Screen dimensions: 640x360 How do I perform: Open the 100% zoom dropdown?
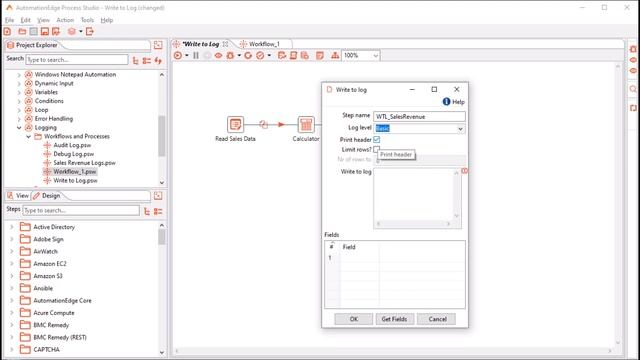[375, 56]
